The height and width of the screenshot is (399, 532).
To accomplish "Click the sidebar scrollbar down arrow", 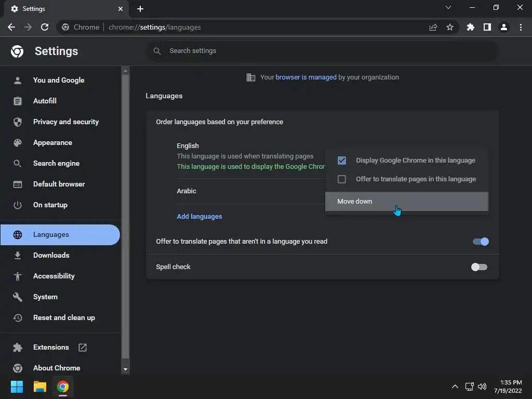I will (125, 369).
